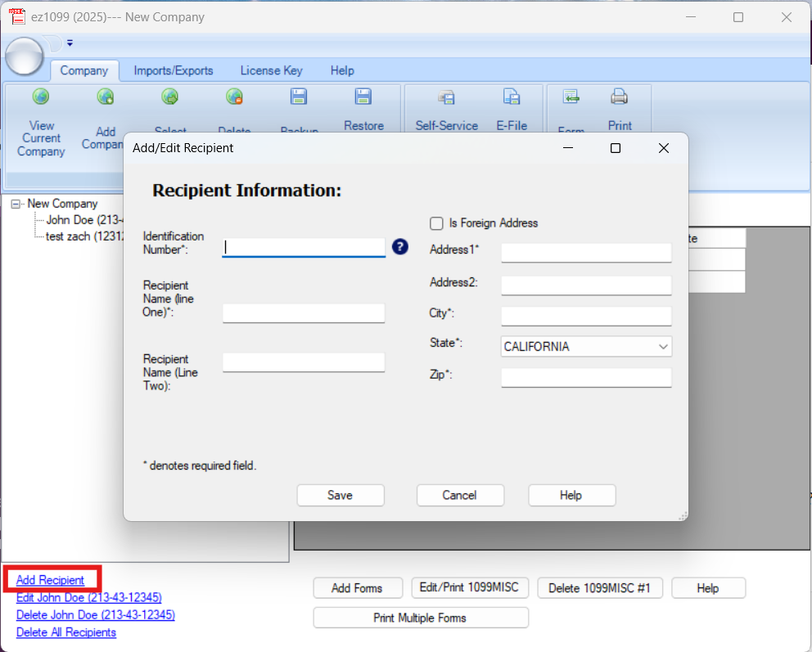Click the Identification Number input field
The image size is (812, 652).
coord(303,247)
